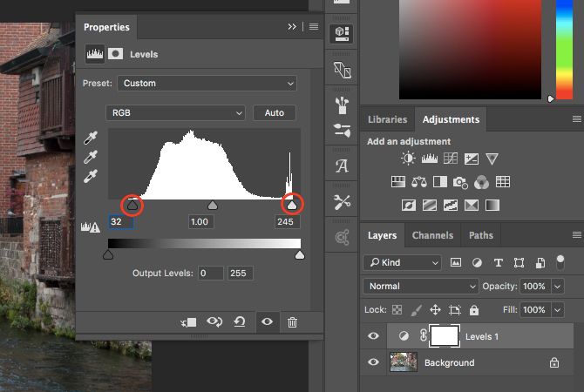Delete the Levels adjustment with the trash icon
The image size is (584, 392).
click(292, 322)
